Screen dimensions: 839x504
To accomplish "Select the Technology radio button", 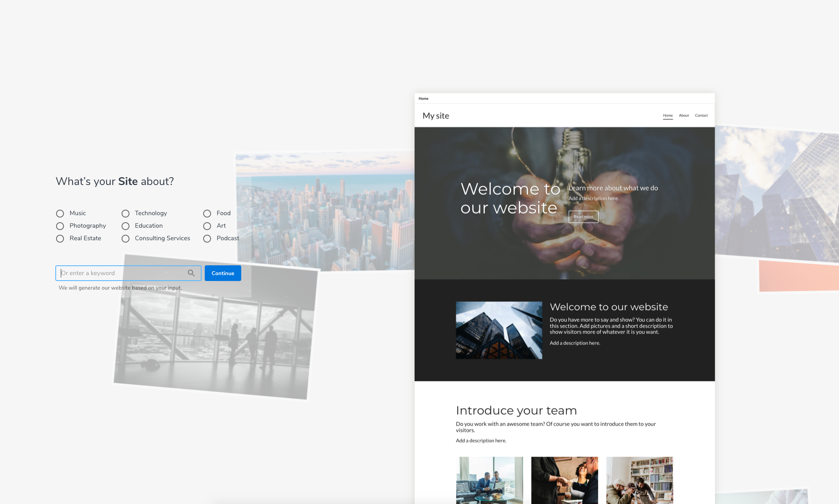I will (x=125, y=213).
